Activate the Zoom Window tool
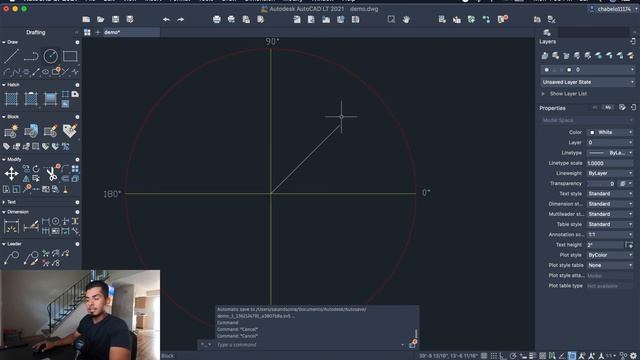Viewport: 640px width, 360px height. pyautogui.click(x=391, y=19)
